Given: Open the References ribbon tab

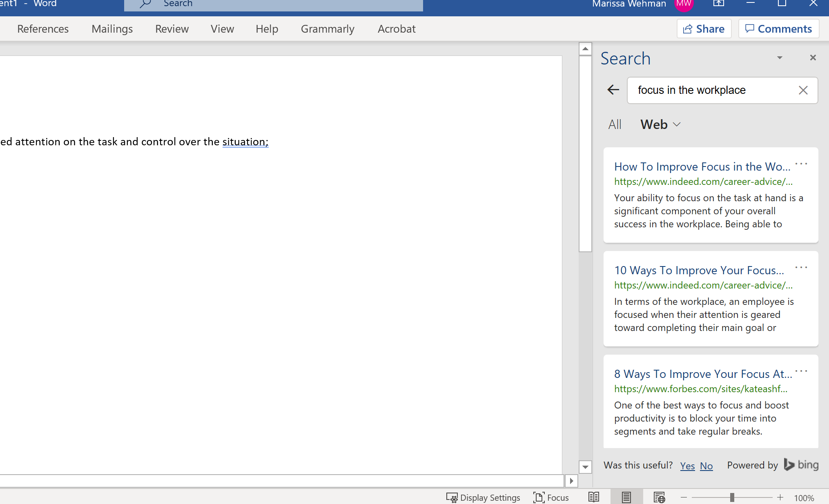Looking at the screenshot, I should click(x=43, y=29).
